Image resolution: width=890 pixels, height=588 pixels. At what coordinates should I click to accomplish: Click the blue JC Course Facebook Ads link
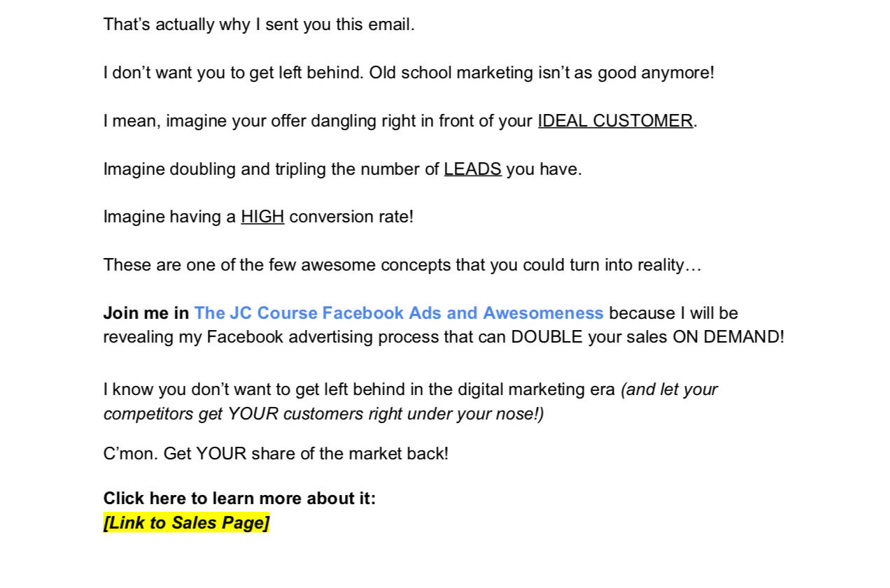point(398,313)
